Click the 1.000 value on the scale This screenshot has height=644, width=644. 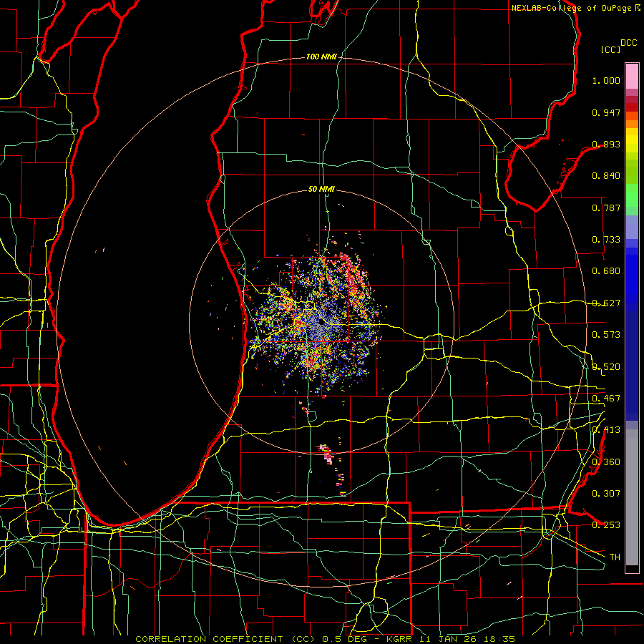click(x=606, y=80)
